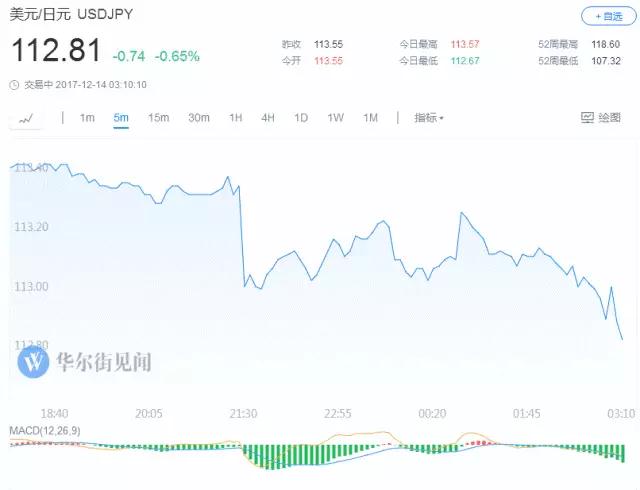Switch to the 1M monthly period

pos(370,118)
